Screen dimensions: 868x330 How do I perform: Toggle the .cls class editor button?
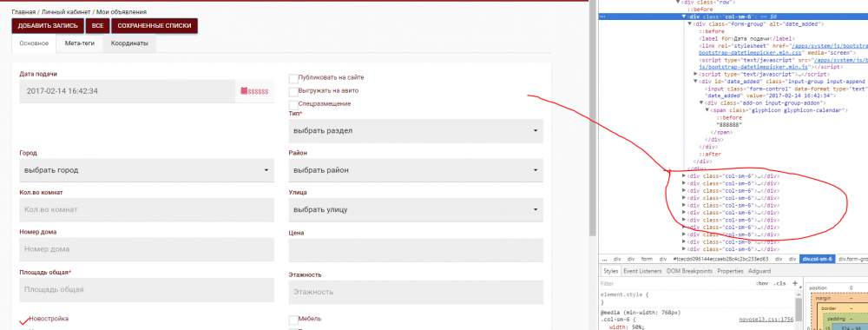coord(779,283)
